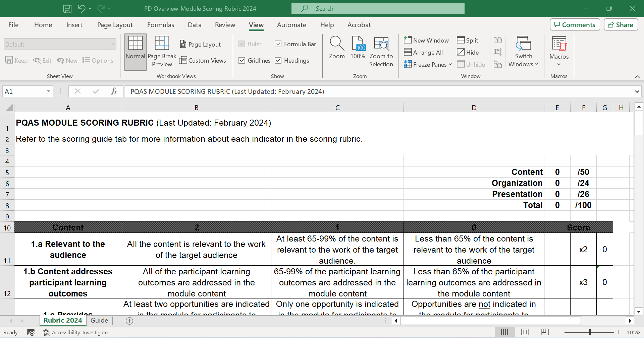Open the Comments pane

(x=575, y=24)
